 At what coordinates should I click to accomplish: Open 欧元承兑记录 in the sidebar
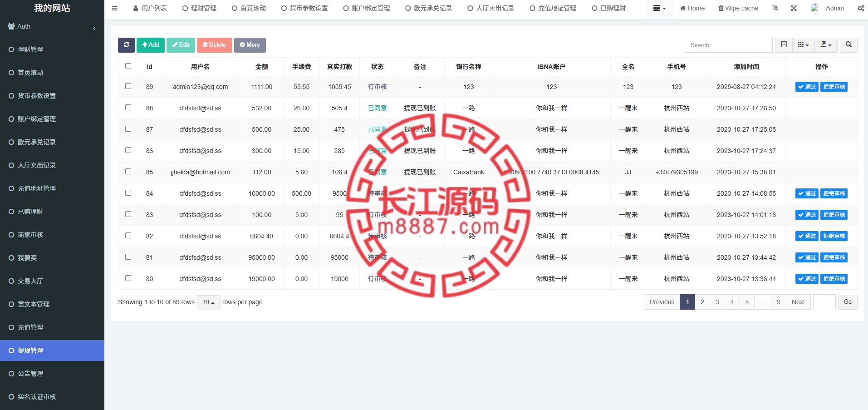(x=52, y=142)
